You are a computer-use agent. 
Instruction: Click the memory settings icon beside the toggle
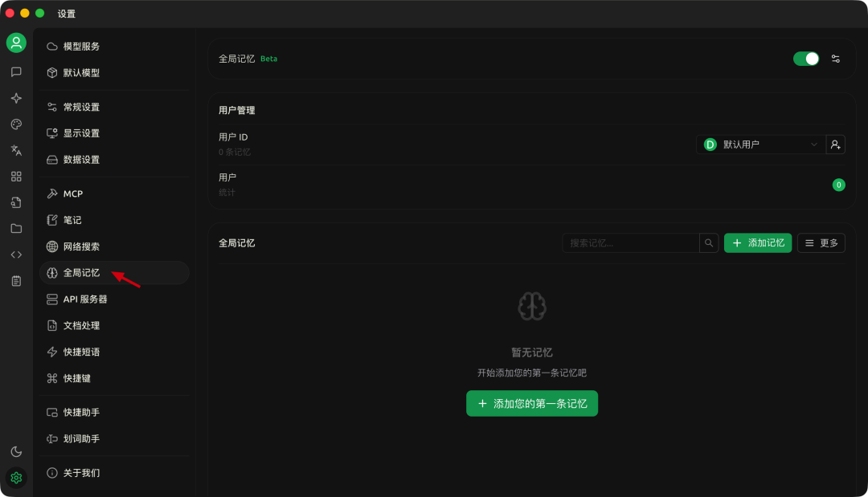click(836, 58)
